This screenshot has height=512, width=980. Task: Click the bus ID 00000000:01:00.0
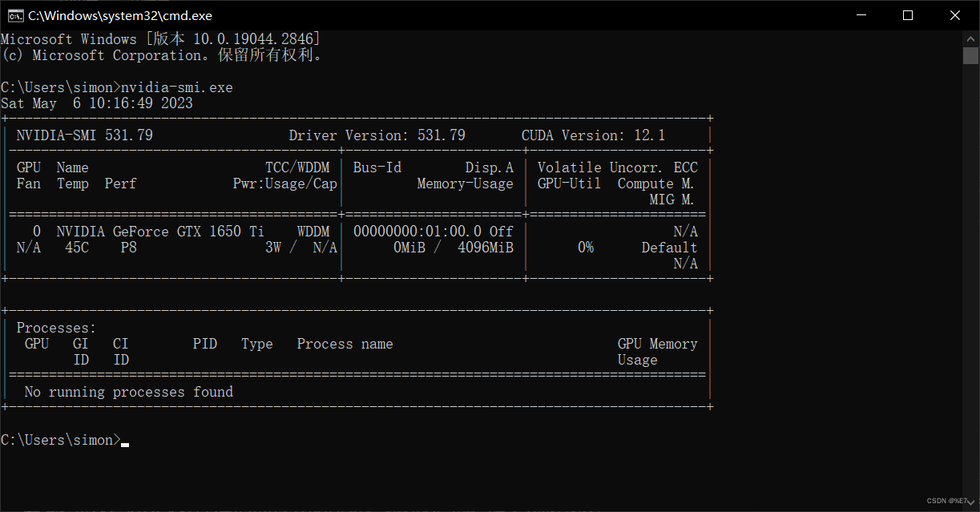pyautogui.click(x=417, y=232)
